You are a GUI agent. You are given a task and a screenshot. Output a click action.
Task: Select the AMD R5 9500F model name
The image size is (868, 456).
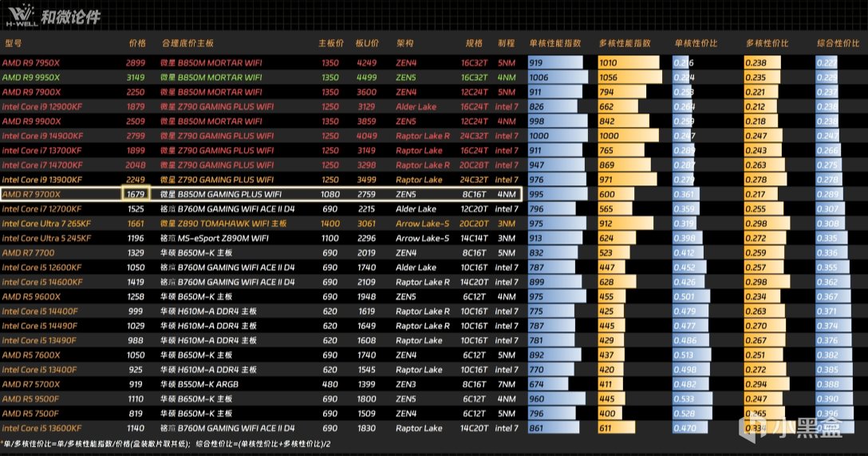[30, 399]
